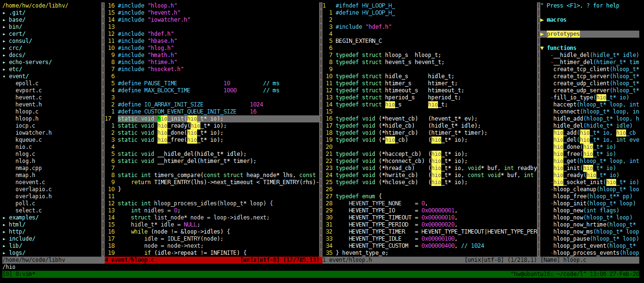Click the /hio search command line
This screenshot has height=283, width=644.
point(9,267)
